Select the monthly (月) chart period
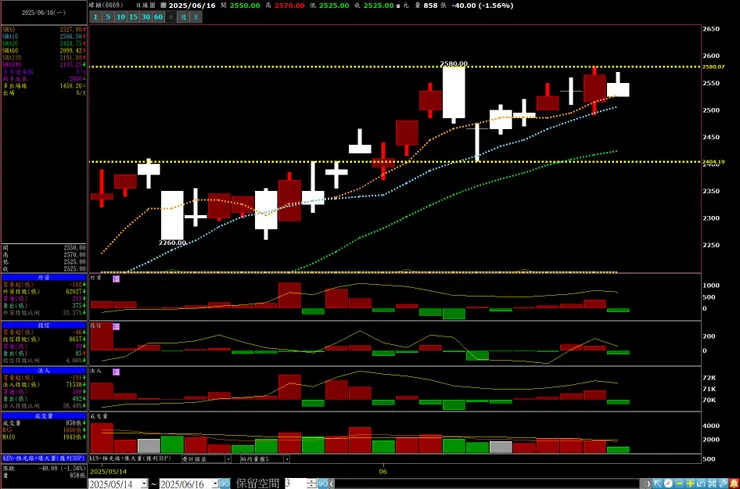Viewport: 740px width, 489px height. pyautogui.click(x=196, y=17)
